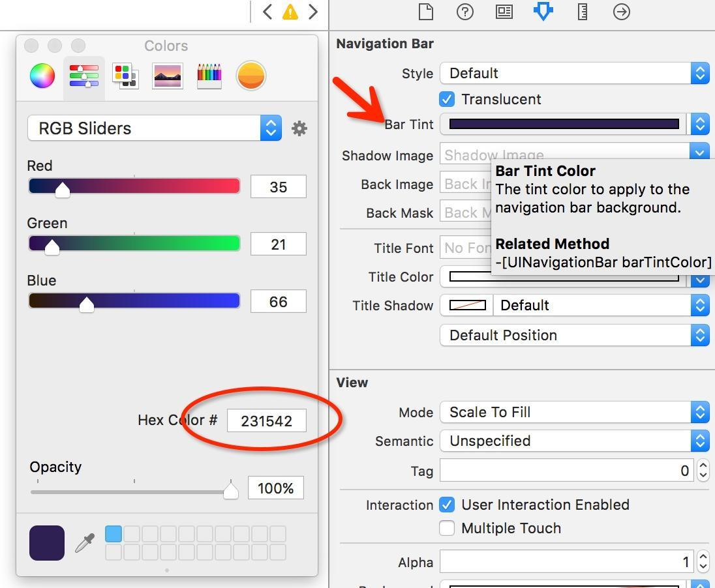
Task: Click the Green slider track
Action: tap(134, 244)
